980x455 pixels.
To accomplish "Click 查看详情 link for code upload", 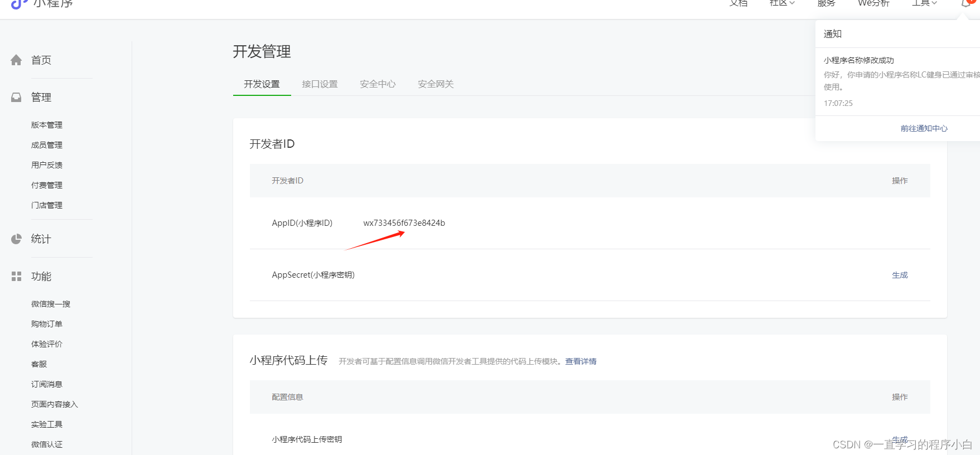I will click(581, 361).
